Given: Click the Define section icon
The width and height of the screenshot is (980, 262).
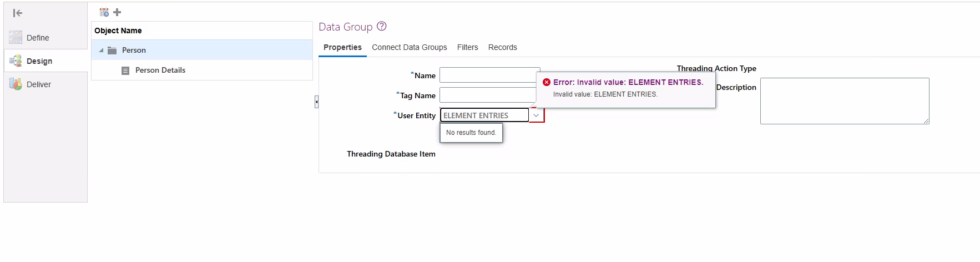Looking at the screenshot, I should 16,37.
